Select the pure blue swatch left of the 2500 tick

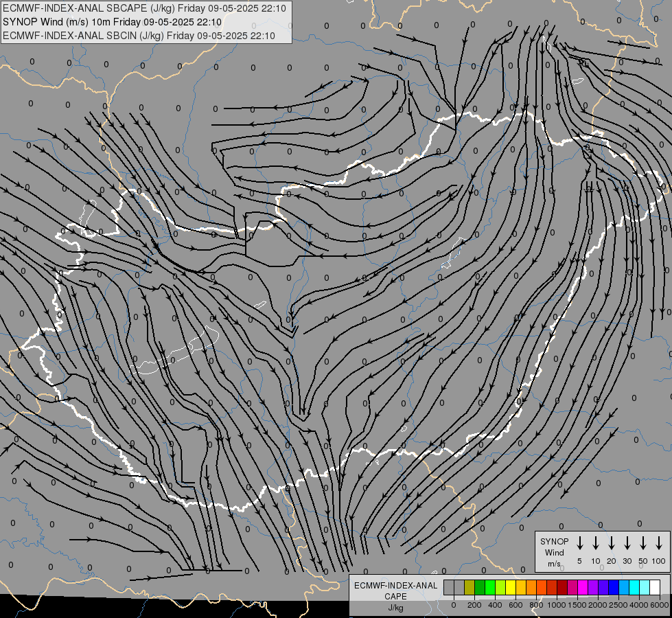point(614,587)
